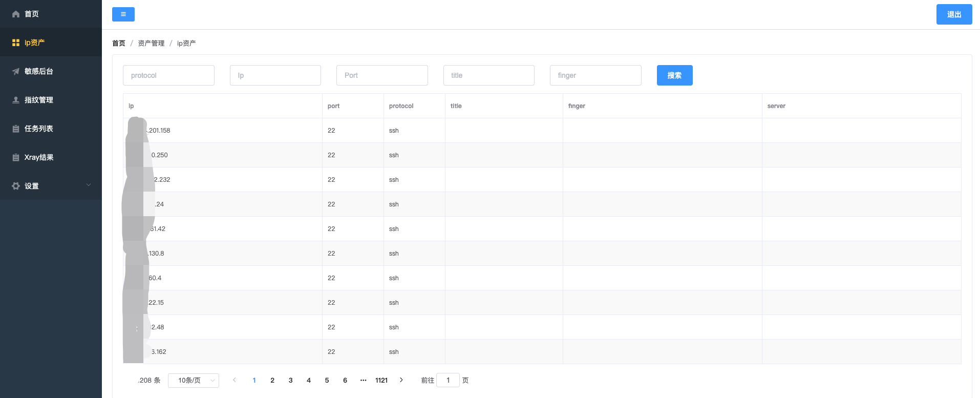Click the port column header
This screenshot has width=980, height=398.
click(353, 106)
